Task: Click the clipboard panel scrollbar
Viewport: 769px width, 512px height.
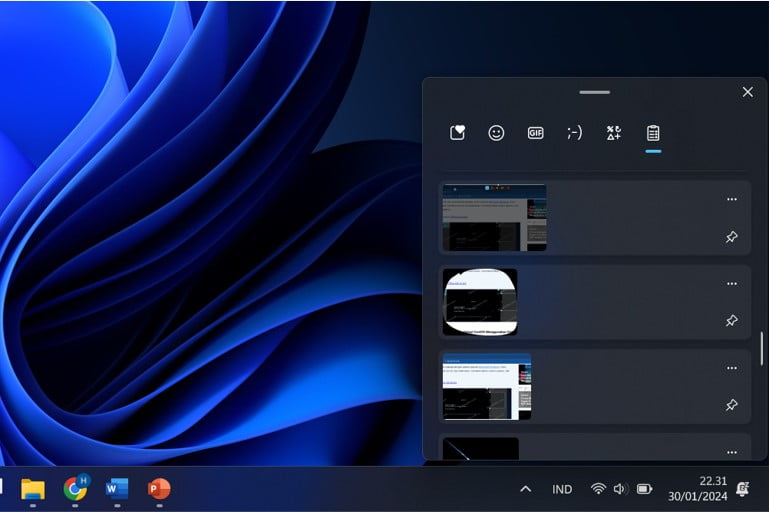Action: 762,348
